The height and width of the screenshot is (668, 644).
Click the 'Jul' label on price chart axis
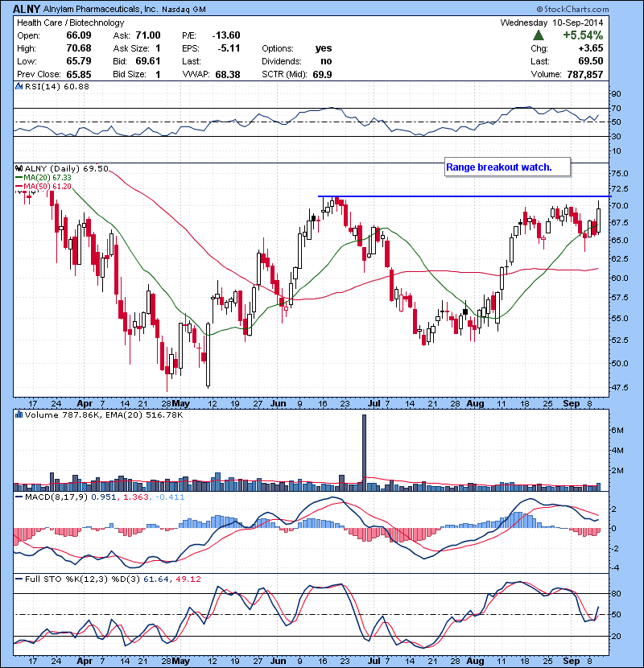coord(374,403)
